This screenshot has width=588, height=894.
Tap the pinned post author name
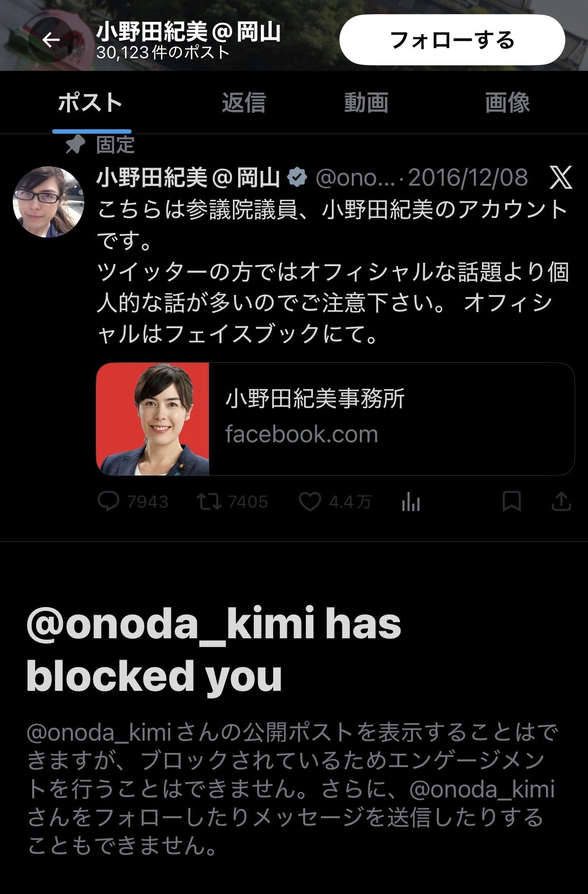tap(188, 178)
